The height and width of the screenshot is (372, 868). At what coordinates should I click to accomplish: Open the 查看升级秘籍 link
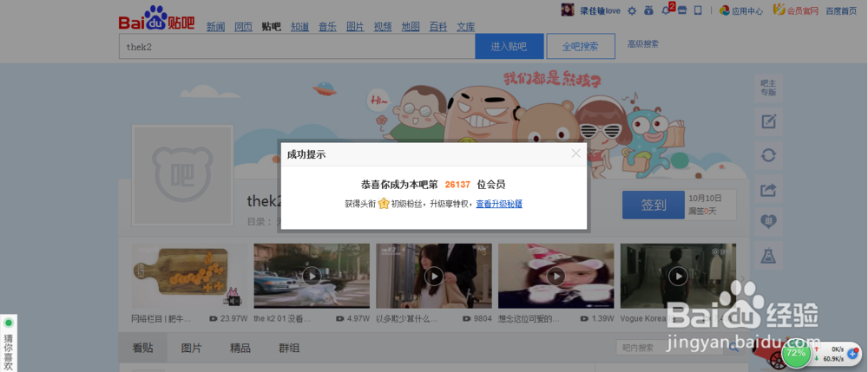pyautogui.click(x=499, y=204)
